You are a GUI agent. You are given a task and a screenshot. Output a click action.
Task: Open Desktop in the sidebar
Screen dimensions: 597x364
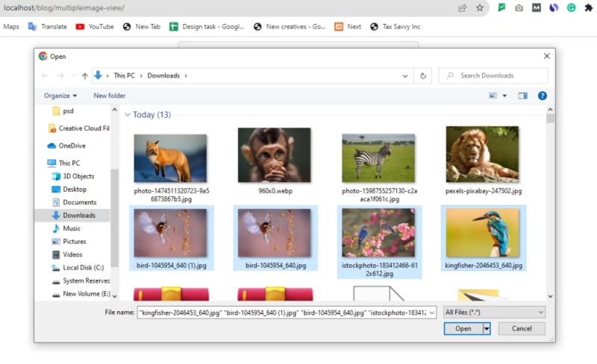69,189
